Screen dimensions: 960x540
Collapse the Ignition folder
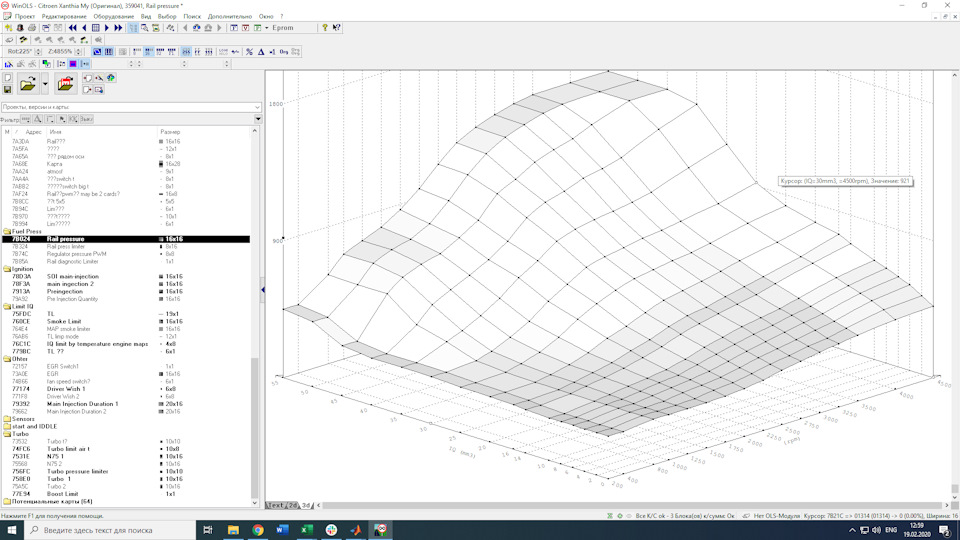click(7, 269)
